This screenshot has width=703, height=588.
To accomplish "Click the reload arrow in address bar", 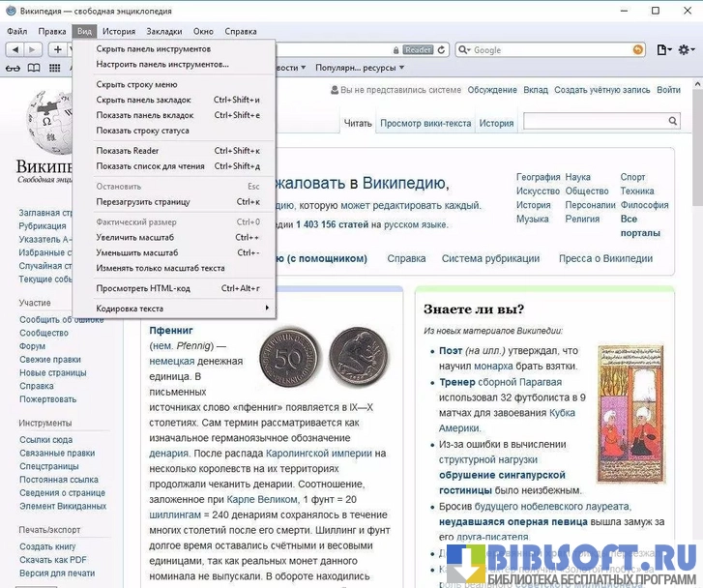I will click(444, 49).
